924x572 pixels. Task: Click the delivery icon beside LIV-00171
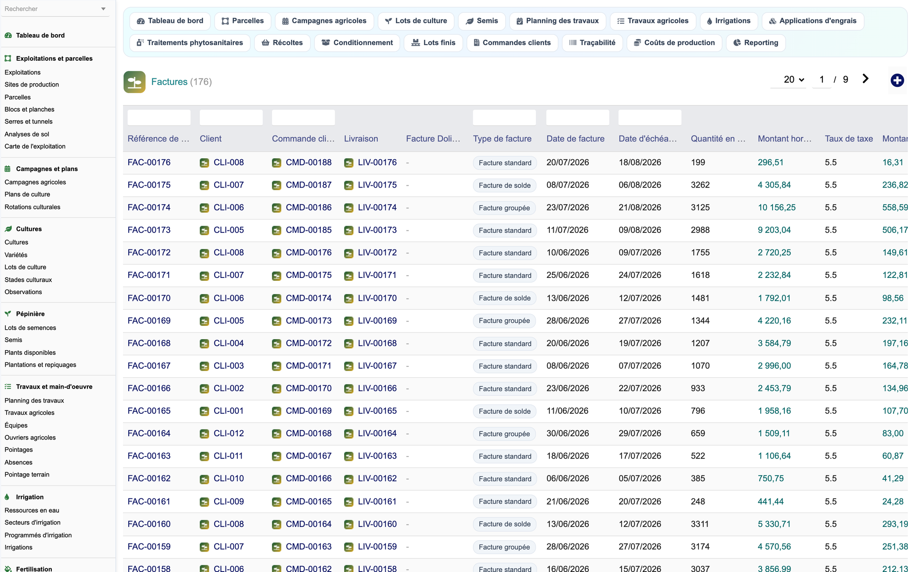(349, 276)
